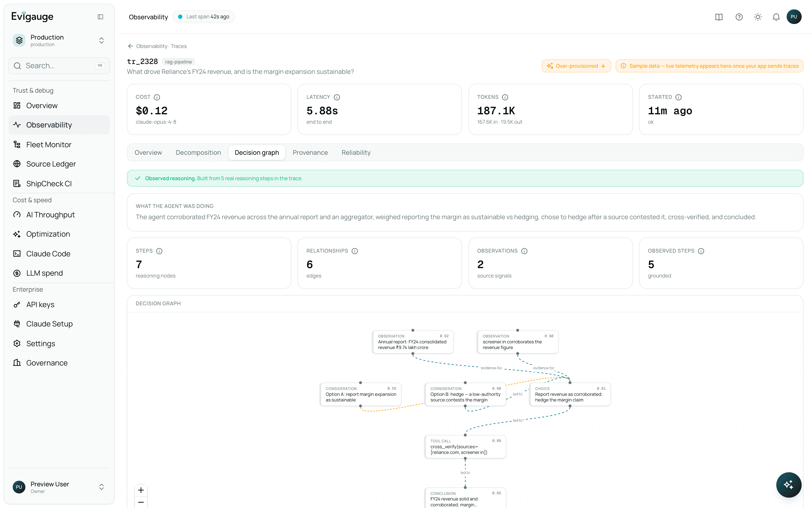Open the Over-provisioned dropdown badge
812x508 pixels.
(x=576, y=66)
